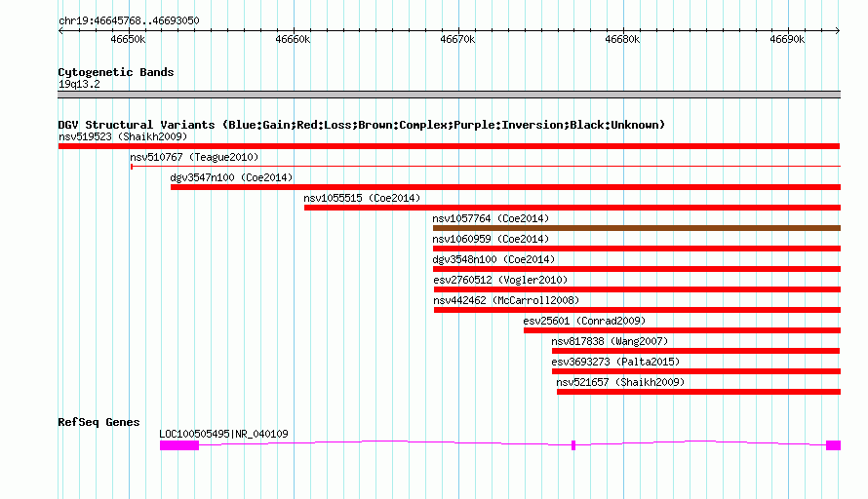868x499 pixels.
Task: Click the 46660k ruler label
Action: (x=293, y=39)
